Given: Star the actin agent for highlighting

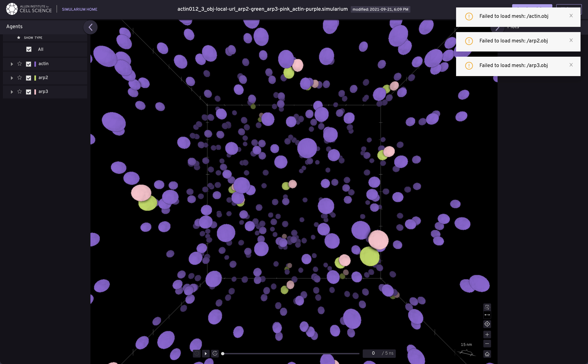Looking at the screenshot, I should coord(19,64).
